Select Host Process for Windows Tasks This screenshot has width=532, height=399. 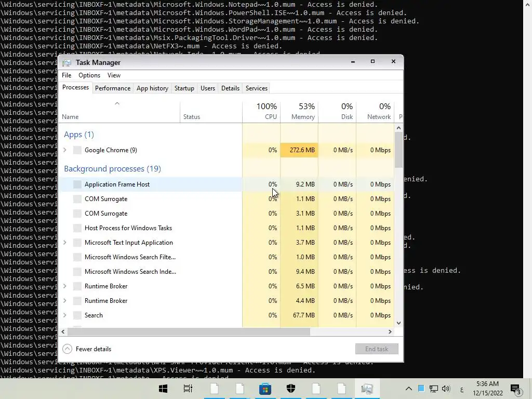[227, 228]
